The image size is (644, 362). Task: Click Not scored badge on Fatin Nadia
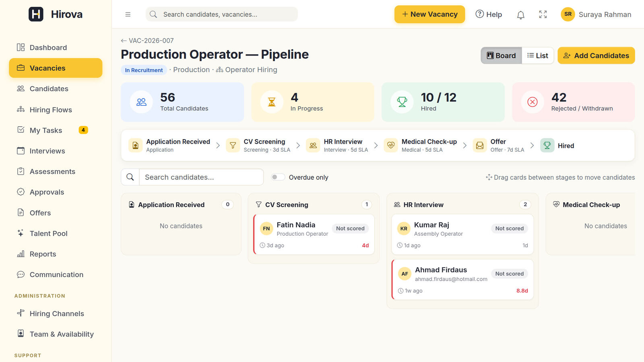click(350, 228)
